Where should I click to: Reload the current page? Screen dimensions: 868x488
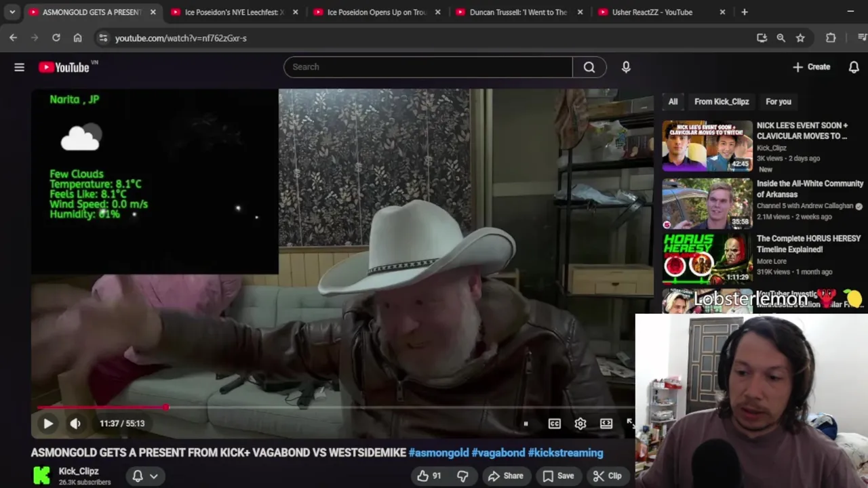pos(56,38)
